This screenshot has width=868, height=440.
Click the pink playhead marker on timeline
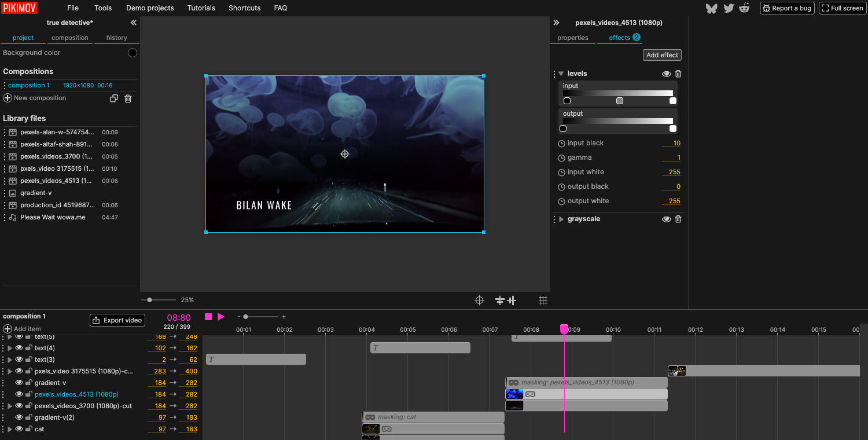point(564,329)
